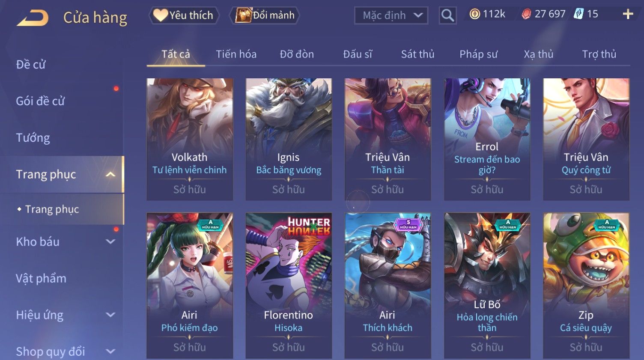The width and height of the screenshot is (644, 360).
Task: Select the Tiến hóa tab
Action: click(236, 54)
